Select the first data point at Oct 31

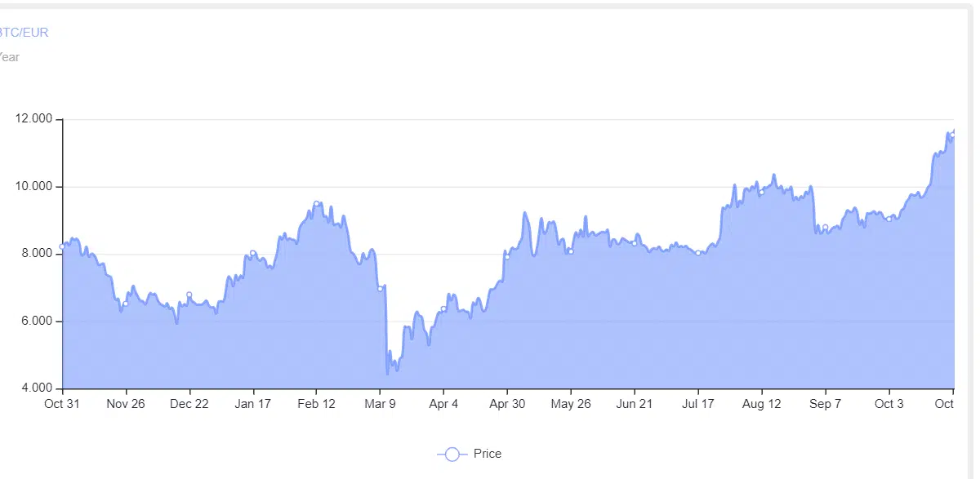pyautogui.click(x=62, y=246)
